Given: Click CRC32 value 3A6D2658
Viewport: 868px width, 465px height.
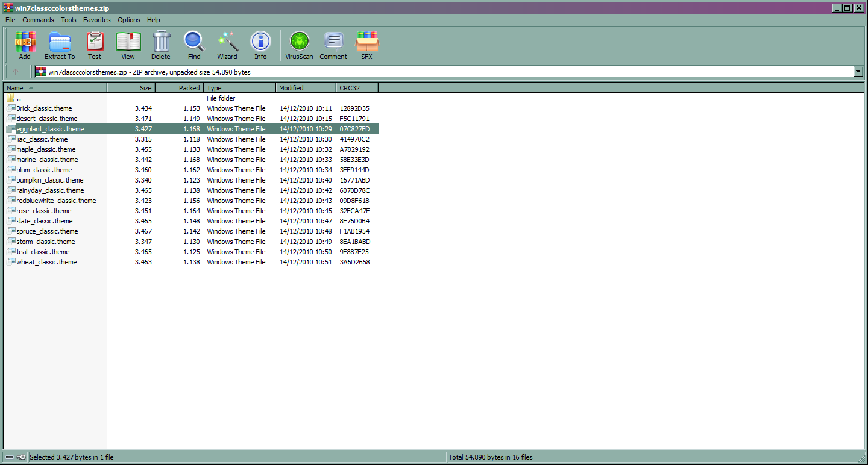Looking at the screenshot, I should (354, 262).
